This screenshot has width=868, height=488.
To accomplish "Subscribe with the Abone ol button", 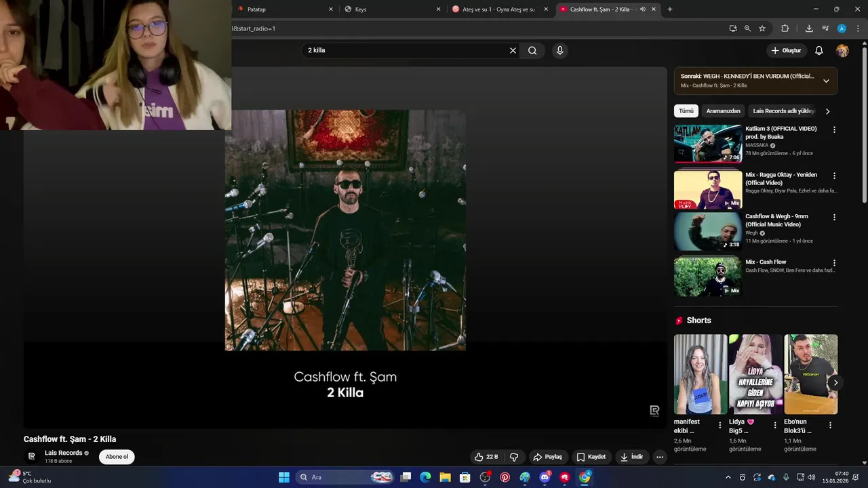I will [117, 457].
